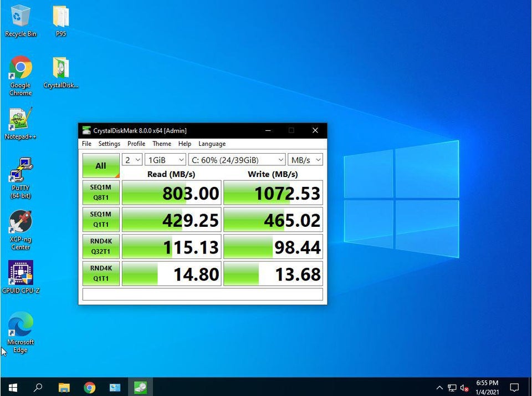Click the muted volume tray icon
The image size is (532, 396).
[464, 388]
